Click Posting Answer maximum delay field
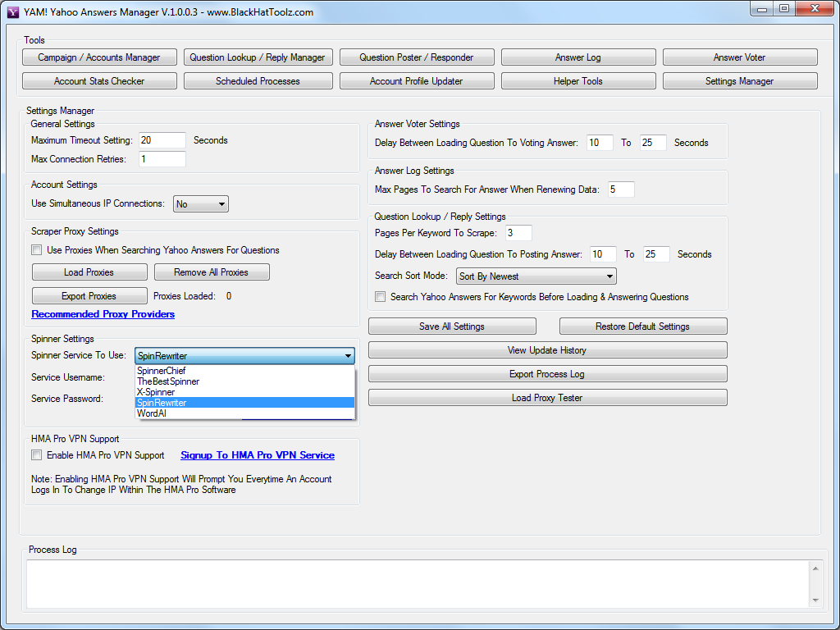Viewport: 840px width, 630px height. [656, 254]
